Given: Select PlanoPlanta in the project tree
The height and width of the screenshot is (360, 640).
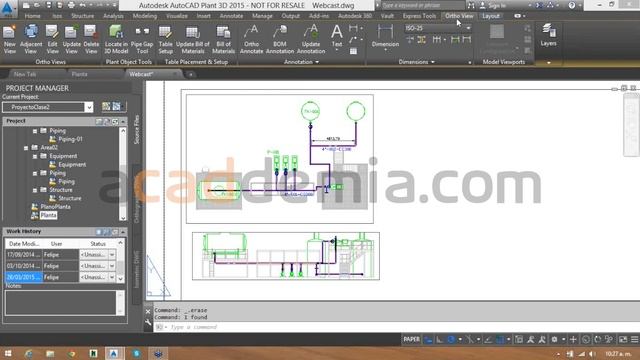Looking at the screenshot, I should [56, 207].
